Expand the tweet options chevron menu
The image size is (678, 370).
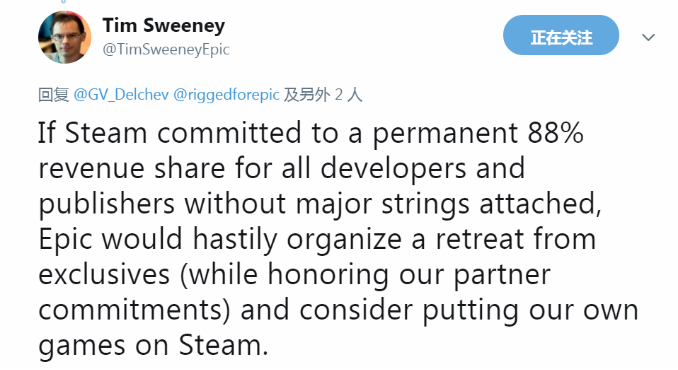(648, 38)
